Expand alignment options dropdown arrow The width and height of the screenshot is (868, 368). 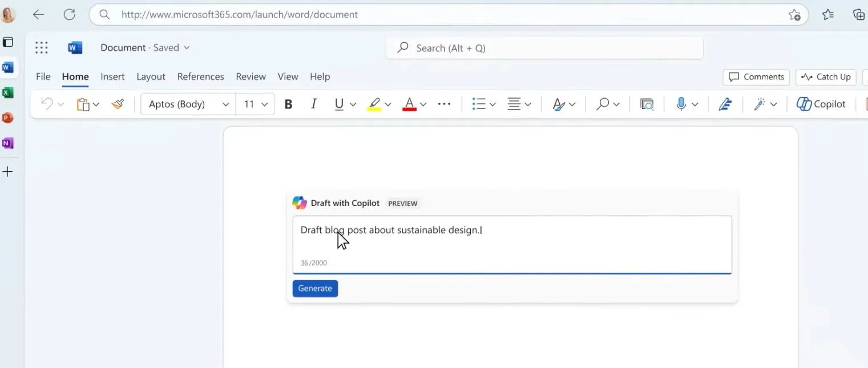[x=528, y=104]
